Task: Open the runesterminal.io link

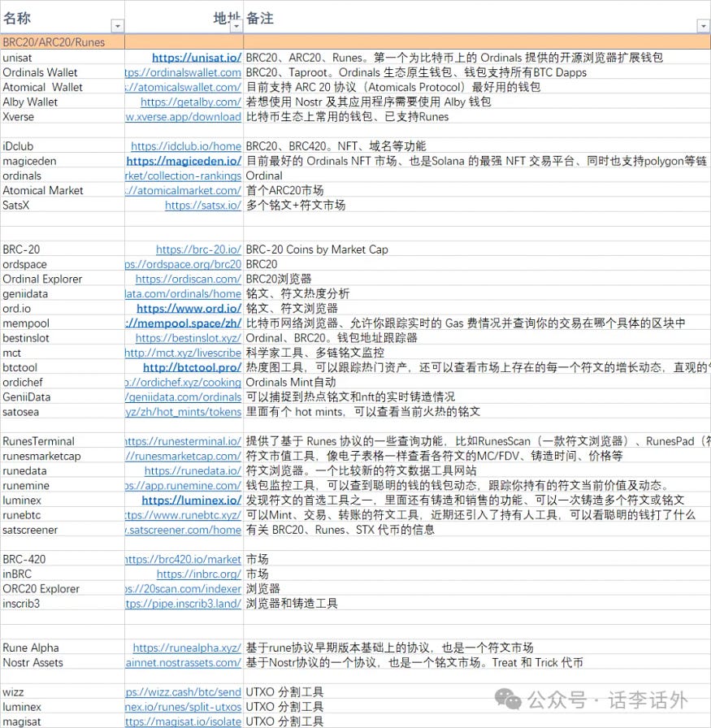Action: [x=183, y=441]
